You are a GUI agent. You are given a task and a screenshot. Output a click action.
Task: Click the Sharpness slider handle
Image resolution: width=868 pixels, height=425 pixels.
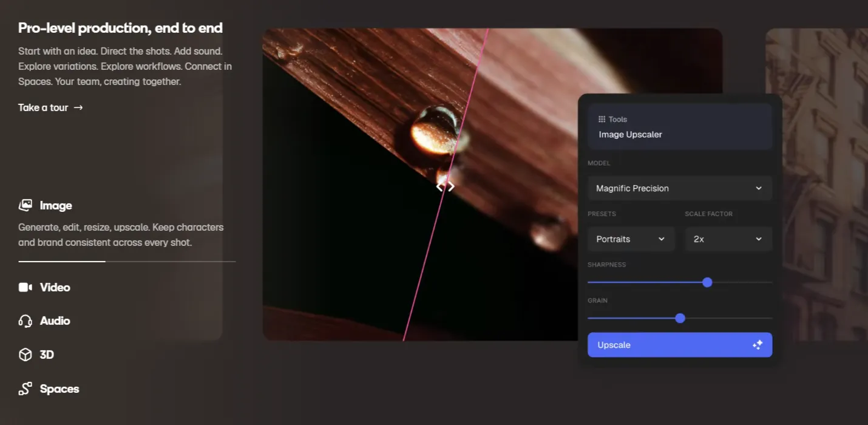[x=707, y=282]
